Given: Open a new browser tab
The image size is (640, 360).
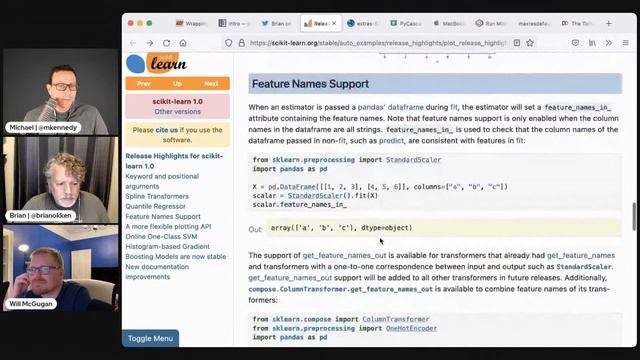Looking at the screenshot, I should [609, 24].
